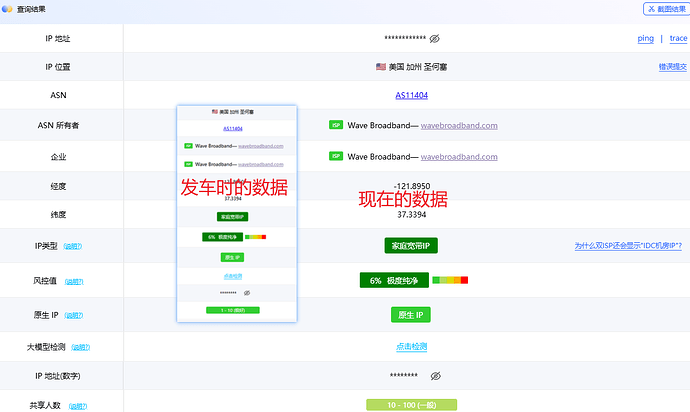The image size is (690, 412).
Task: Click the US flag icon in IP 位置
Action: tap(381, 66)
